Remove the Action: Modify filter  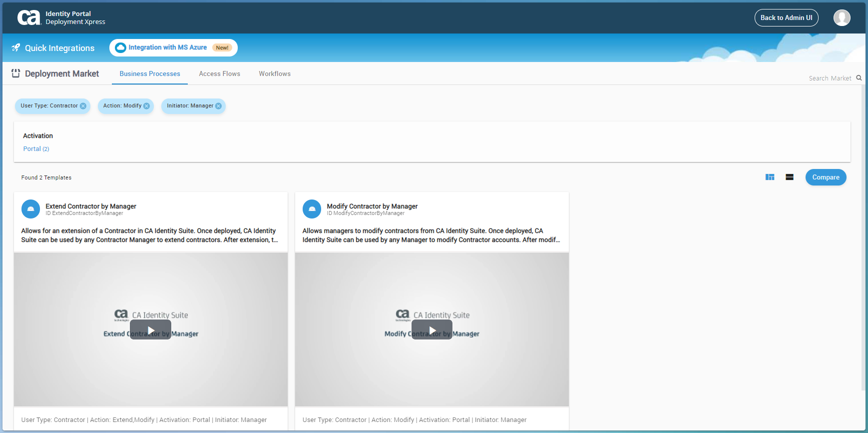(146, 106)
